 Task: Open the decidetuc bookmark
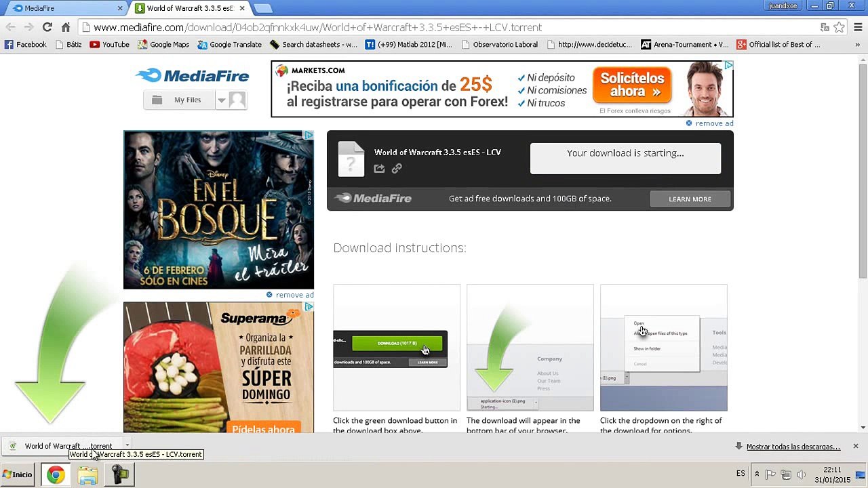[x=589, y=45]
